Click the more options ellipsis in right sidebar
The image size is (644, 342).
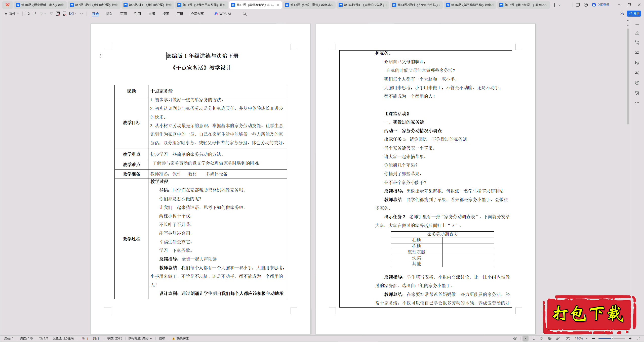click(637, 103)
